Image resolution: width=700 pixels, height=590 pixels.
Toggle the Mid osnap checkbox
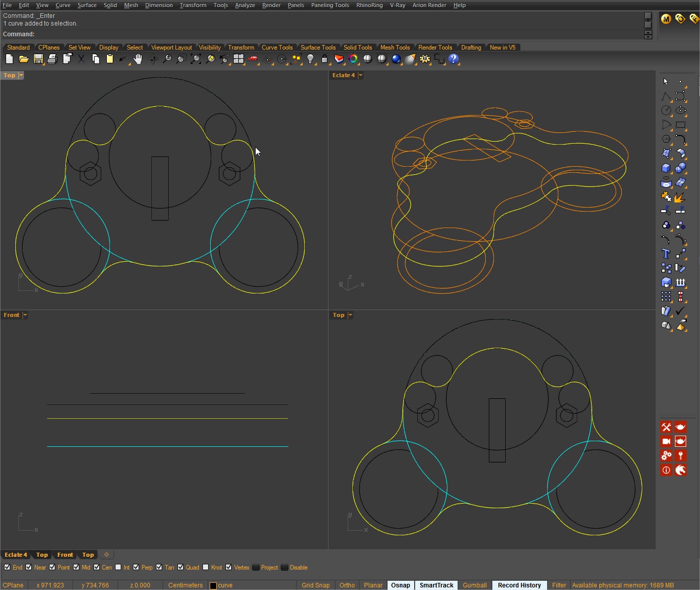(x=76, y=567)
